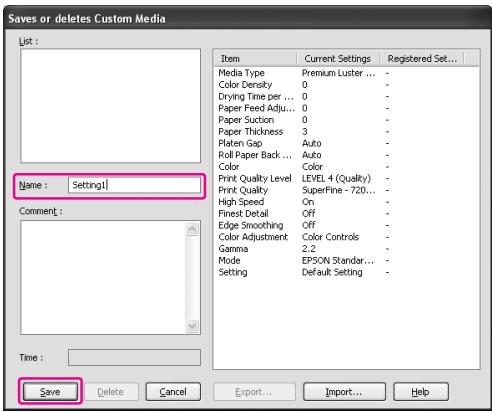Click the Help button

tap(421, 391)
